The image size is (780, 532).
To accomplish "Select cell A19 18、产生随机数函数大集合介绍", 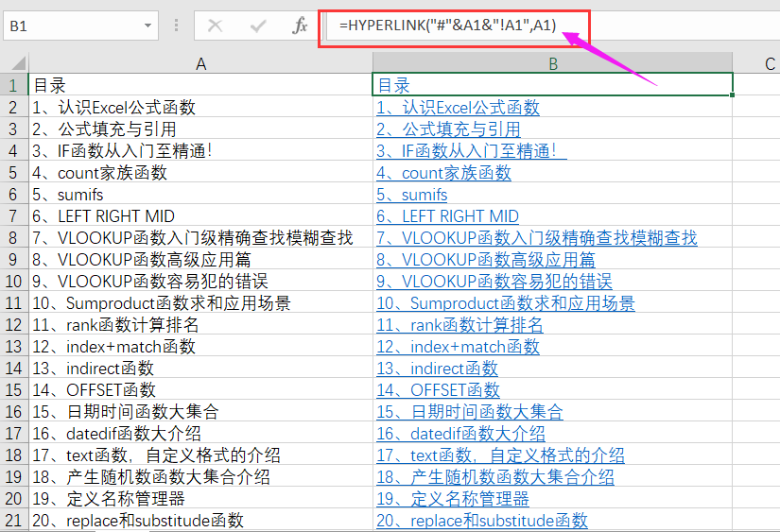I will (200, 477).
